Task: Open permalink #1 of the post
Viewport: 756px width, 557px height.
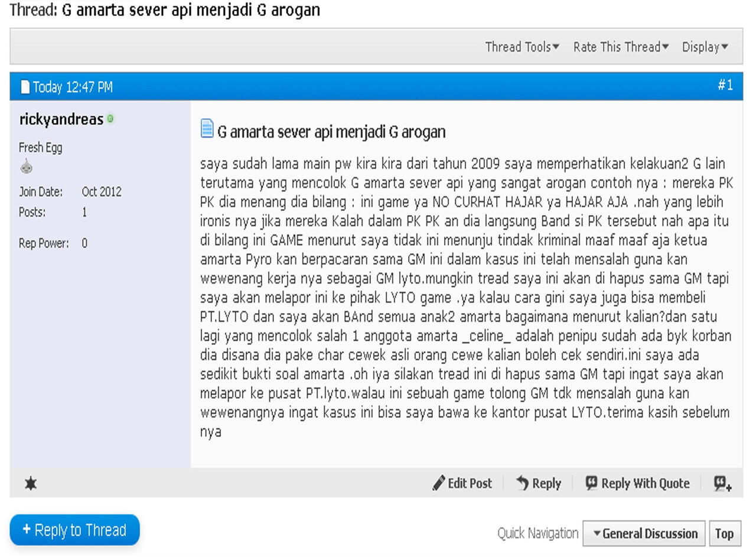Action: [x=725, y=85]
